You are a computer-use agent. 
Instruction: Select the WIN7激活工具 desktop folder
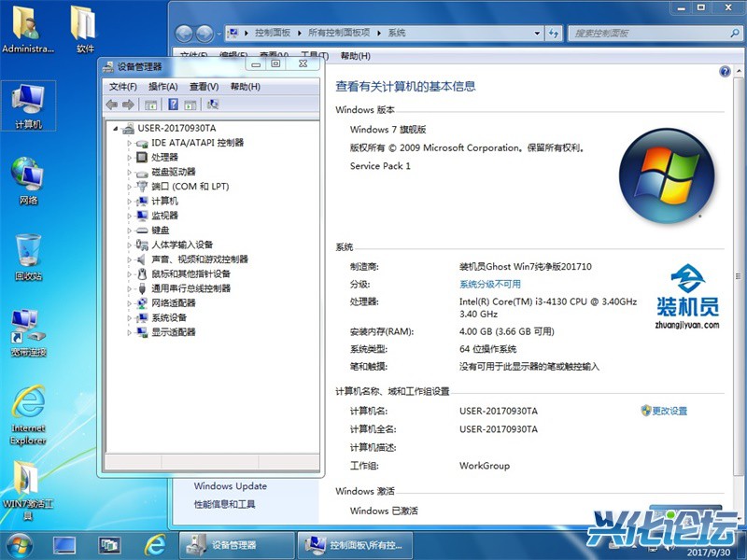pyautogui.click(x=28, y=491)
